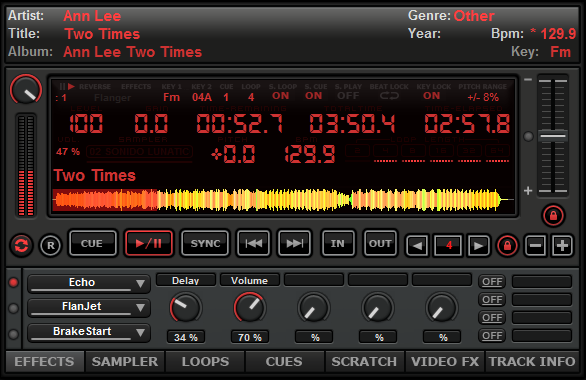Click the red circular sync arrows icon
The width and height of the screenshot is (586, 380).
tap(21, 245)
